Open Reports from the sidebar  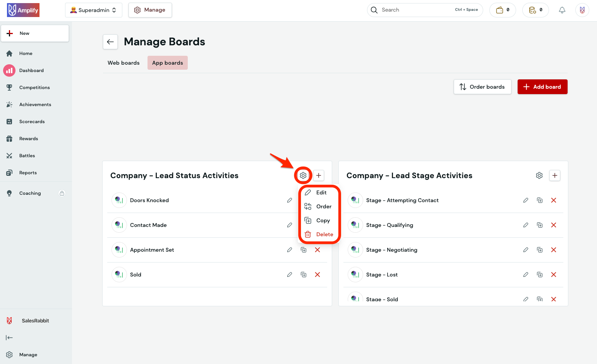[x=27, y=172]
